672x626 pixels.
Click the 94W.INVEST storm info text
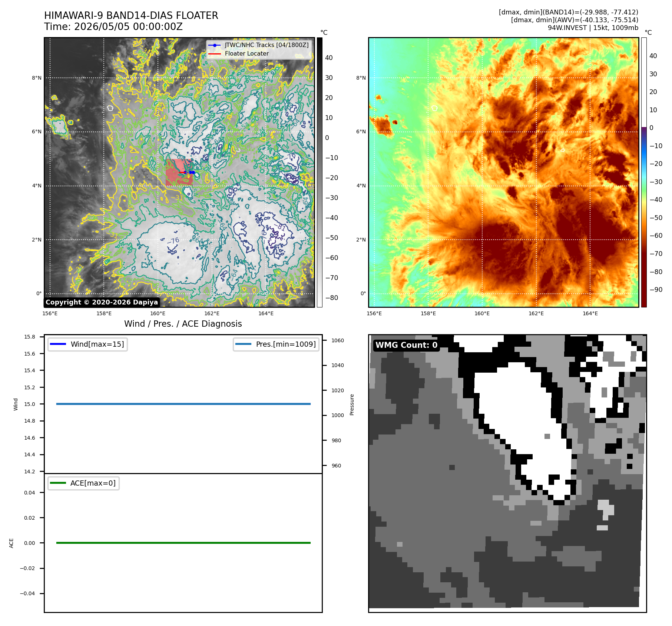pos(593,28)
